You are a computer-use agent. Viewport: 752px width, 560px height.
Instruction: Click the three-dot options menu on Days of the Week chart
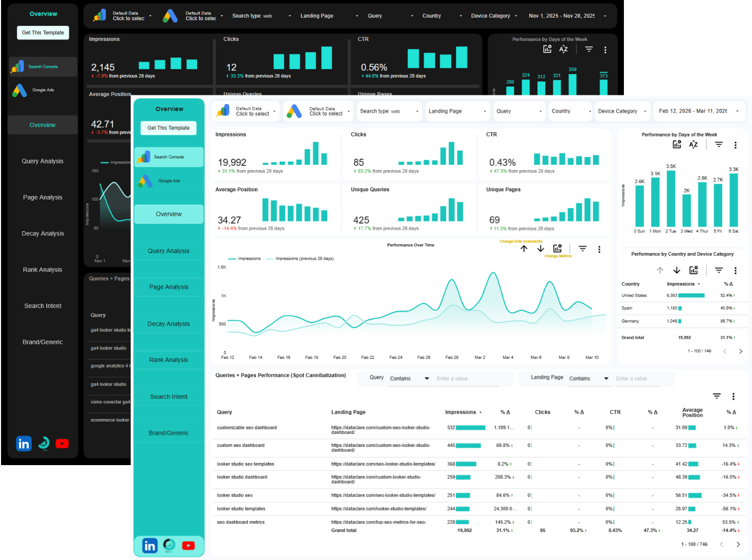735,145
